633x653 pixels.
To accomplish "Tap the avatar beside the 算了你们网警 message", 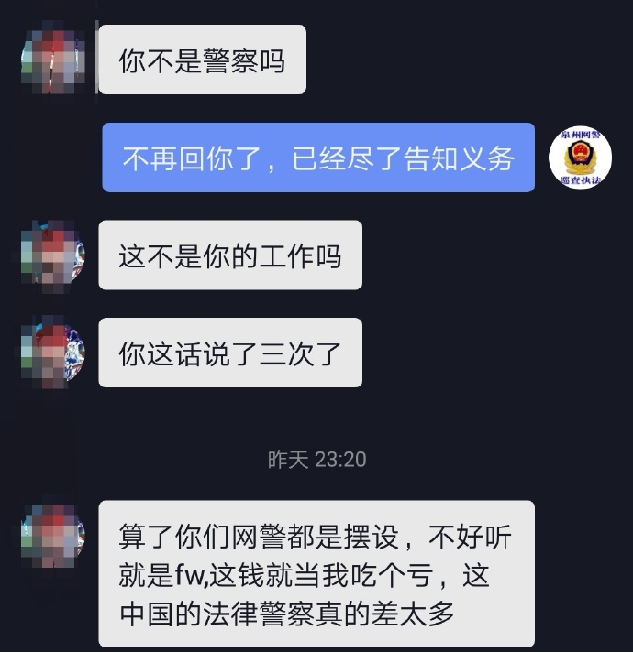I will coord(53,535).
